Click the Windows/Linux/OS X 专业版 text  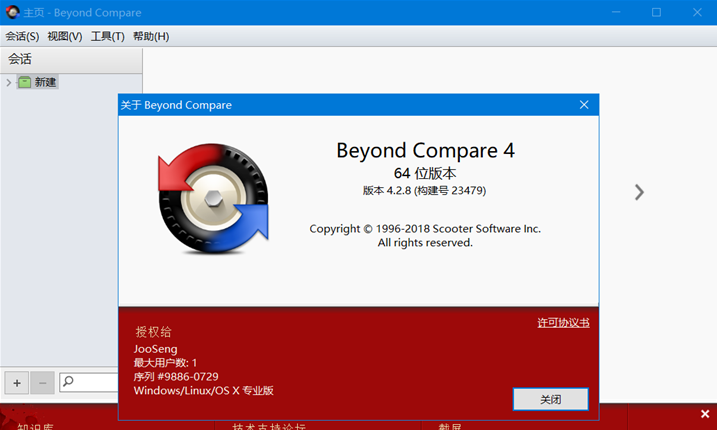[x=203, y=390]
